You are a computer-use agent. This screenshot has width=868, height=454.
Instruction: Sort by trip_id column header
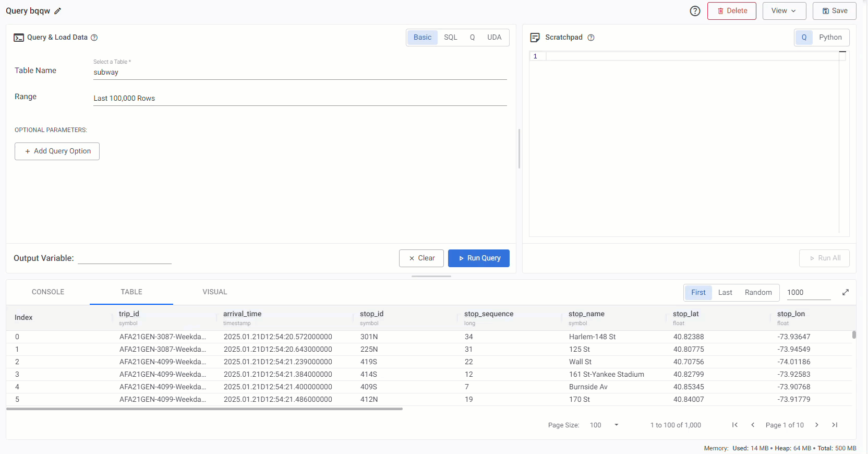(x=129, y=314)
